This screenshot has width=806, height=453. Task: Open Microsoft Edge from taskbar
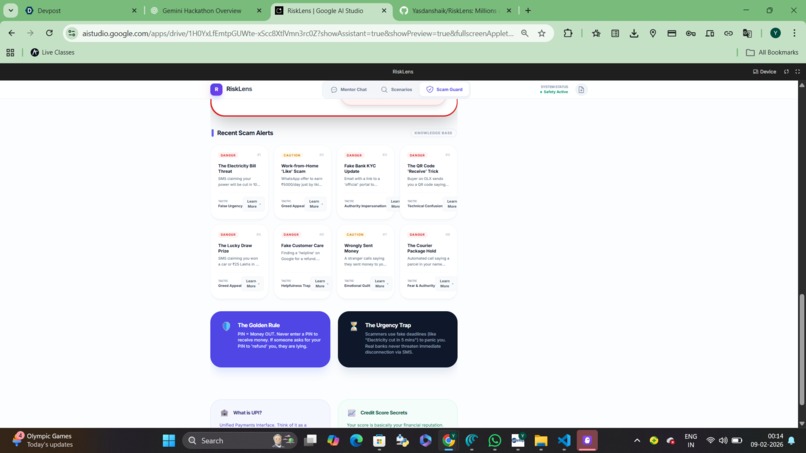pyautogui.click(x=356, y=441)
